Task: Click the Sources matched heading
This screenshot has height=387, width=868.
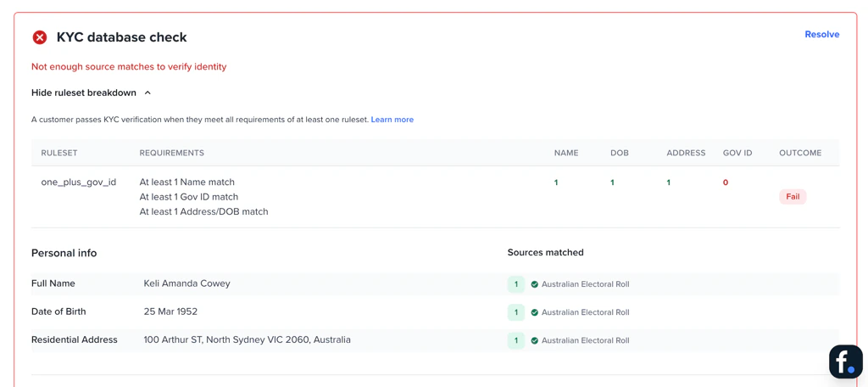Action: (x=545, y=252)
